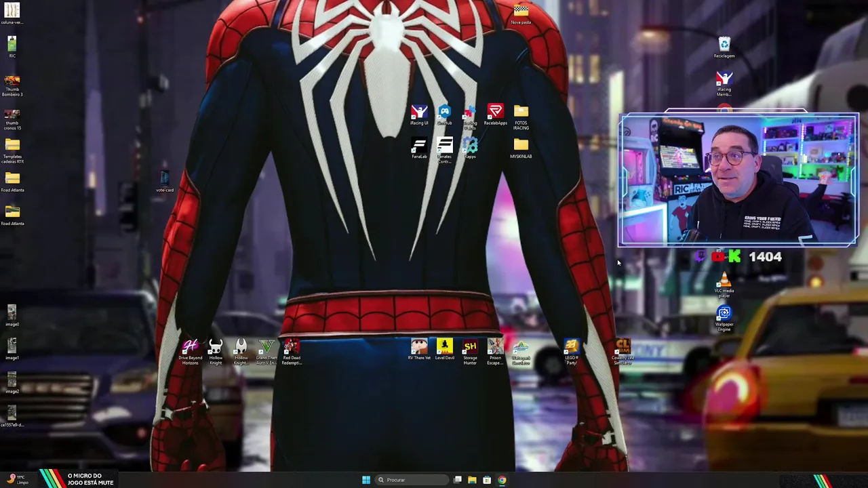Launch the Prison Escape shortcut
The height and width of the screenshot is (488, 868).
[x=495, y=352]
